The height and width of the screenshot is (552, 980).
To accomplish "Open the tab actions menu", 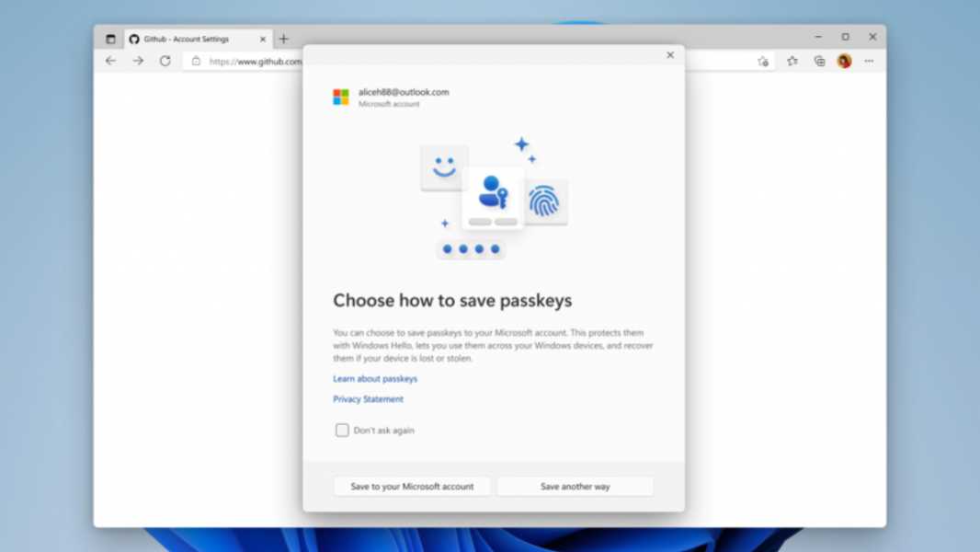I will pos(111,39).
